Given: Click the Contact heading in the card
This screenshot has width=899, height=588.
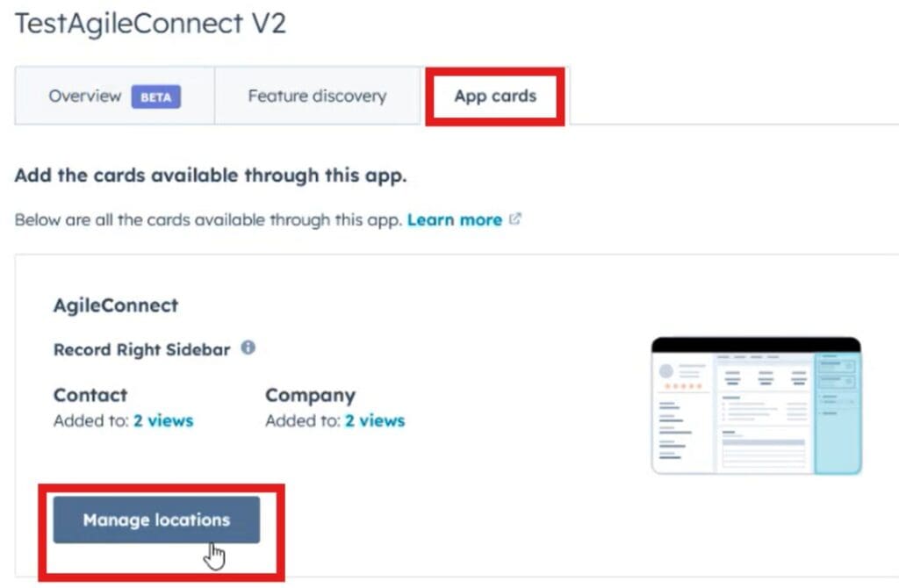Looking at the screenshot, I should 90,395.
